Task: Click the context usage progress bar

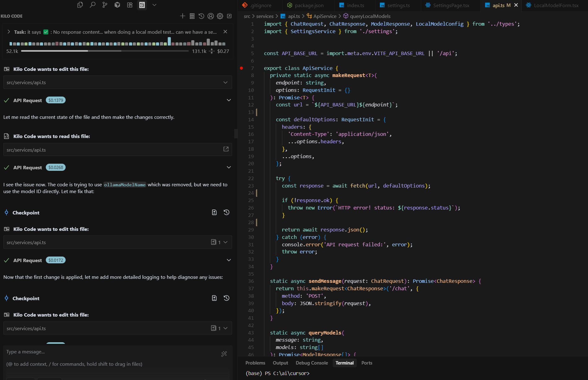Action: [105, 51]
